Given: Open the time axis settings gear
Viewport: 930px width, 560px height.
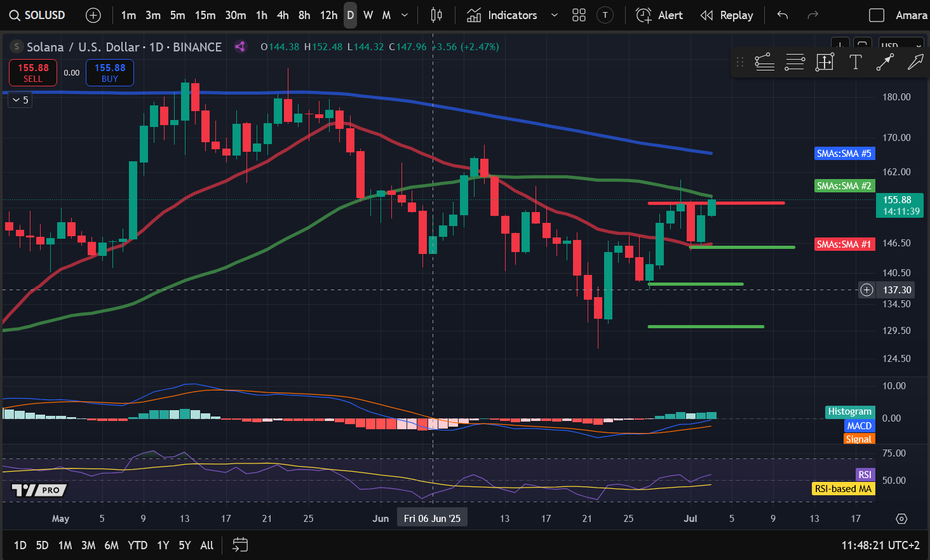Looking at the screenshot, I should (901, 519).
